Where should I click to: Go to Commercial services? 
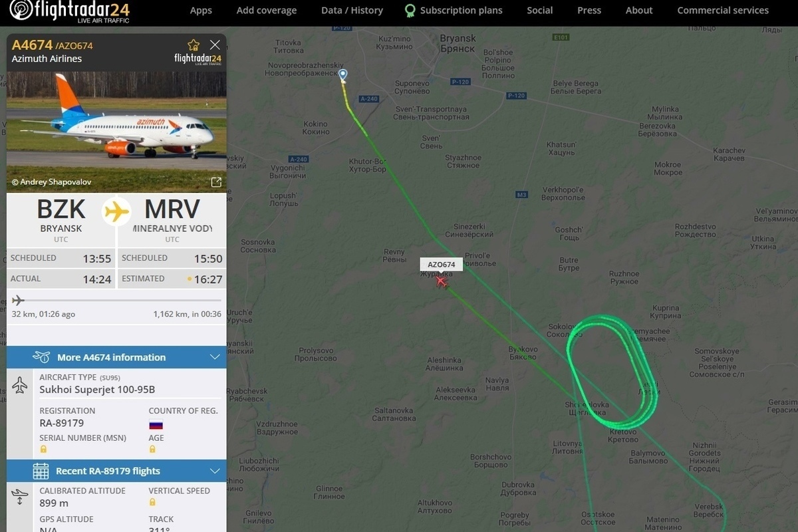click(723, 10)
